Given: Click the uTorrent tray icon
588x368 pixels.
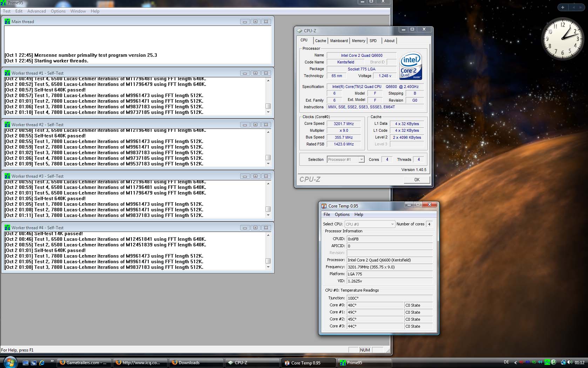Looking at the screenshot, I should (x=554, y=362).
